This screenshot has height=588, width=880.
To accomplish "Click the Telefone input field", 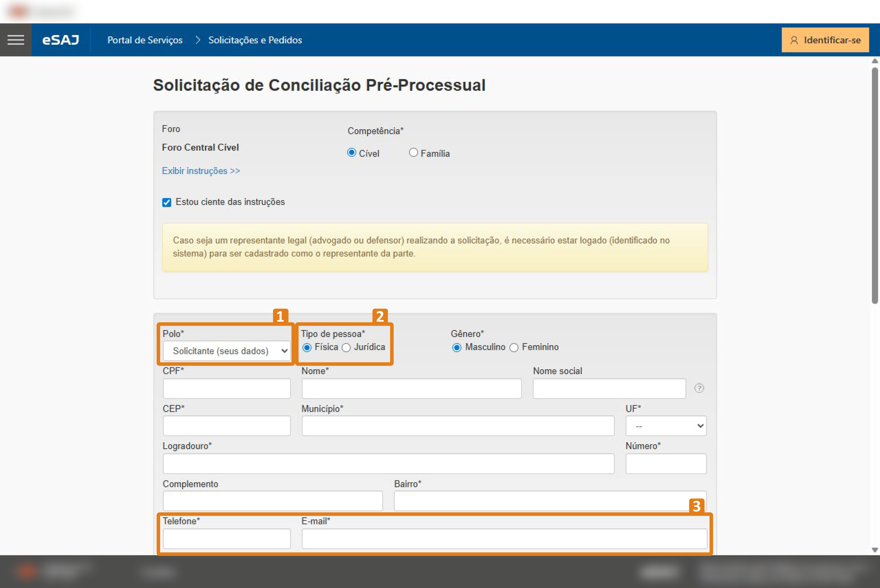I will (227, 539).
